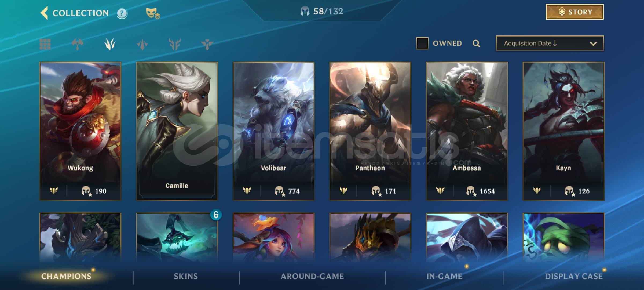
Task: Open the Around-Game tab
Action: pos(312,276)
